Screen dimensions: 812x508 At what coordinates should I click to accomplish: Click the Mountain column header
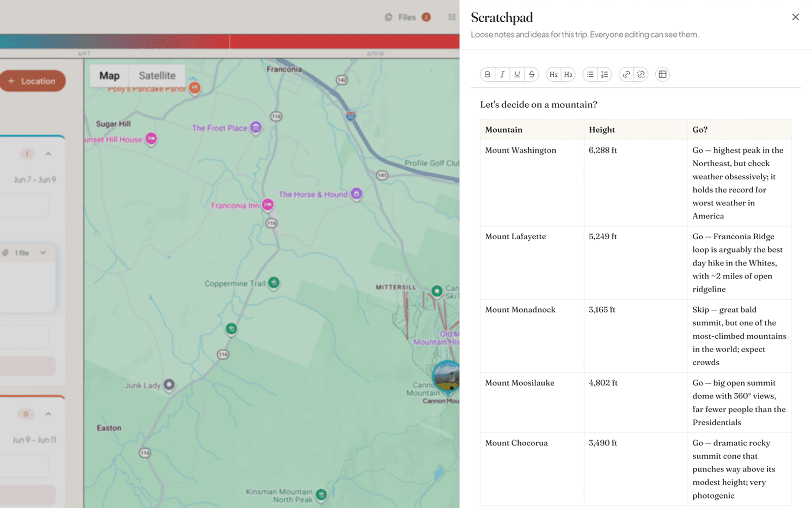(x=532, y=130)
